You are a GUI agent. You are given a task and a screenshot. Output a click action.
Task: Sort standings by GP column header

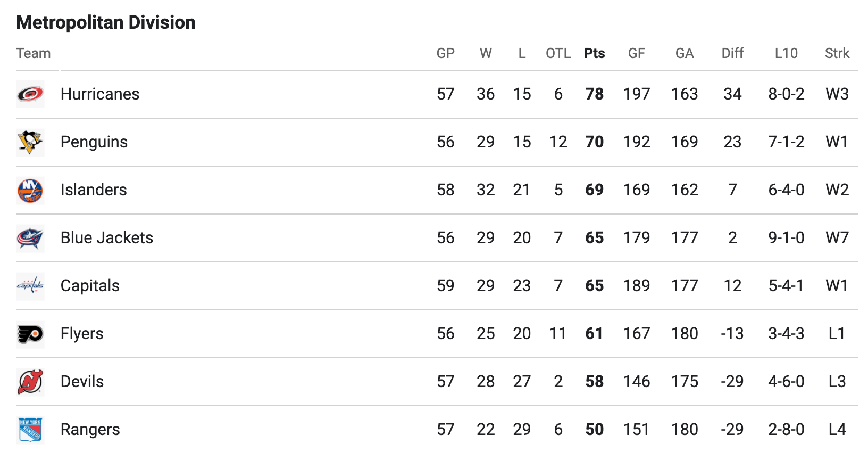click(x=446, y=53)
